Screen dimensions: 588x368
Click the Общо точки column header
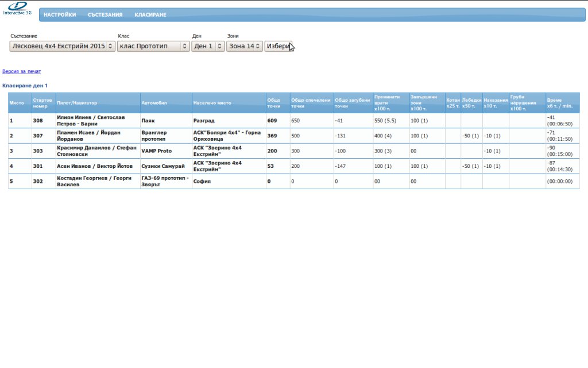pos(274,103)
